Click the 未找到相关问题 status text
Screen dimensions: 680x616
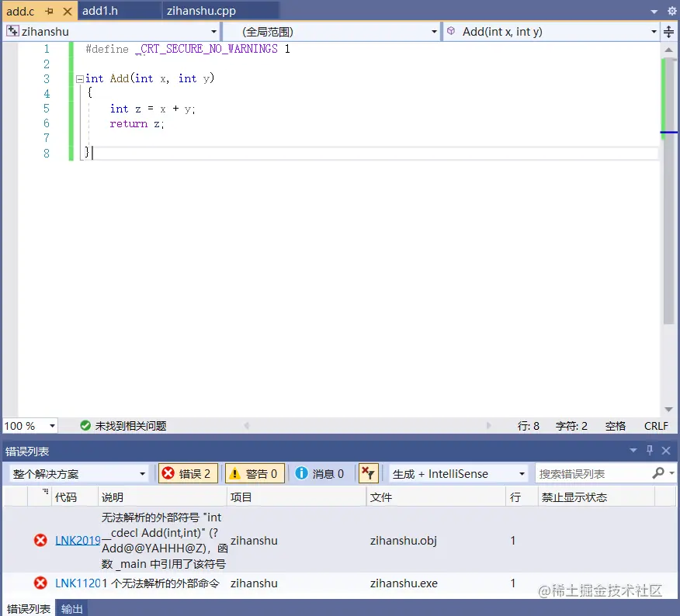pos(130,426)
